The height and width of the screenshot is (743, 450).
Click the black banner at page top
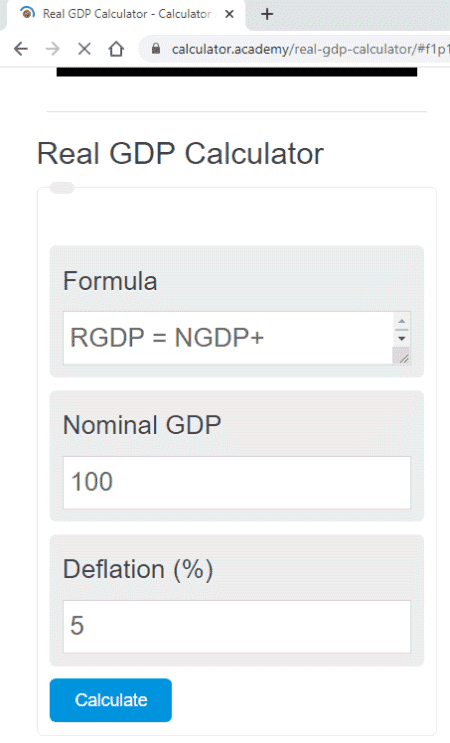(x=237, y=72)
